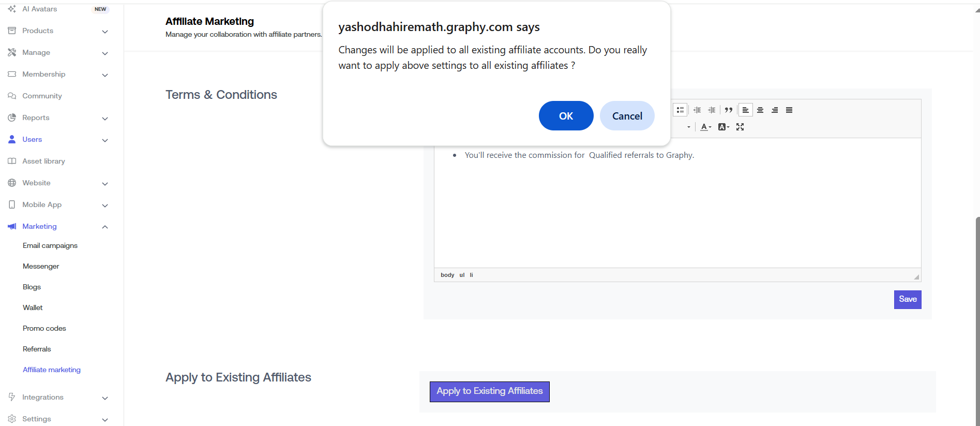Open Promo codes in sidebar
Viewport: 980px width, 426px height.
tap(44, 328)
